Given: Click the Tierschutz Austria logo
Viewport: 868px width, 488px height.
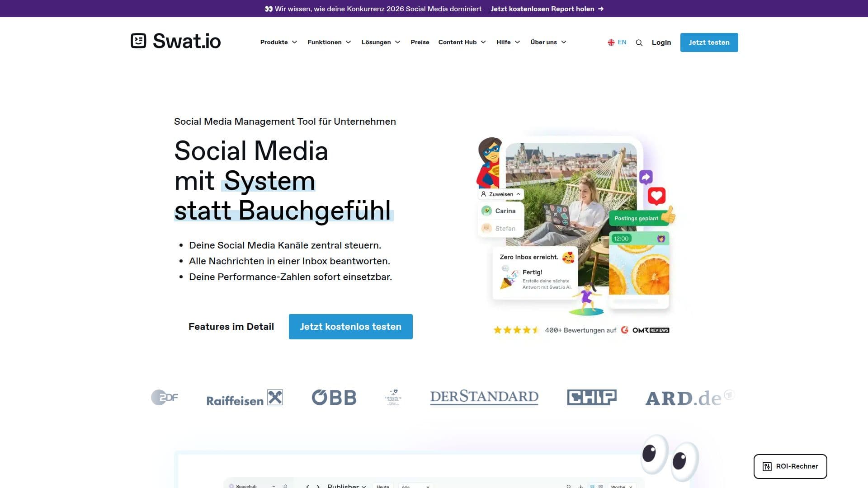Looking at the screenshot, I should pos(393,397).
